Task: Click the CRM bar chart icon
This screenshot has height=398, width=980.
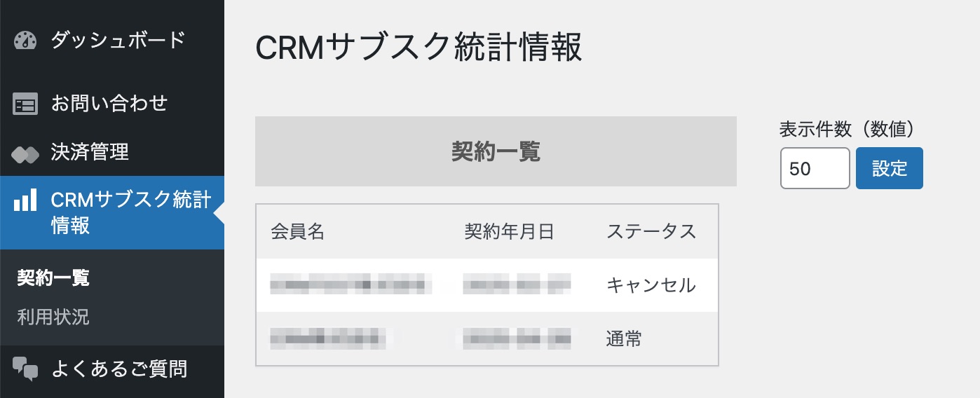Action: [25, 201]
